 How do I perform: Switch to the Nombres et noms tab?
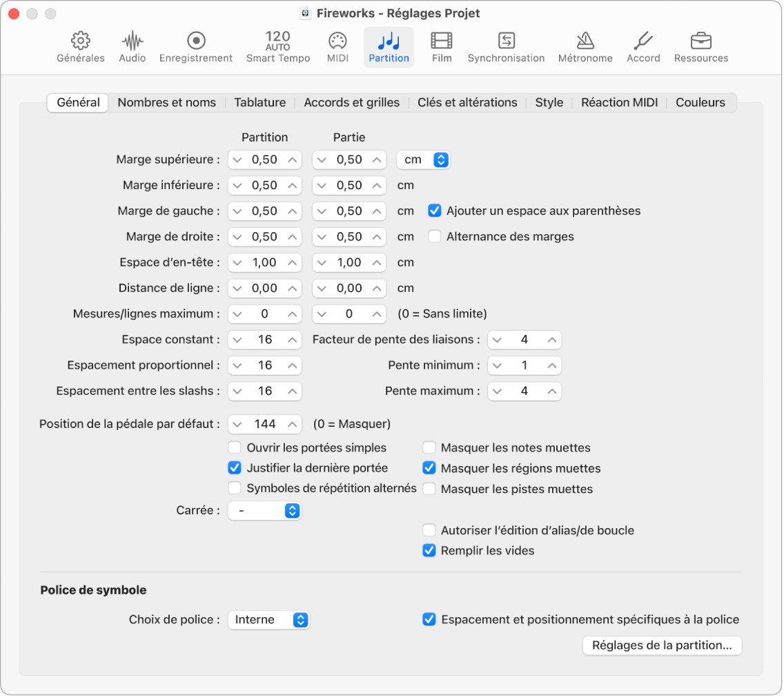(x=166, y=103)
